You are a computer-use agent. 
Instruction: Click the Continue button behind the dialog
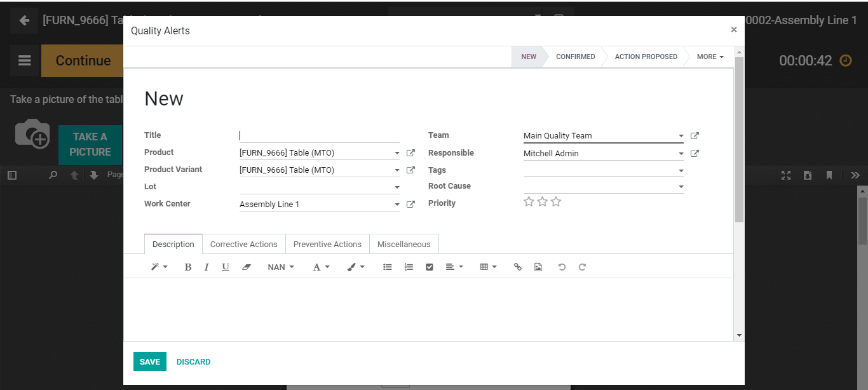pos(83,60)
